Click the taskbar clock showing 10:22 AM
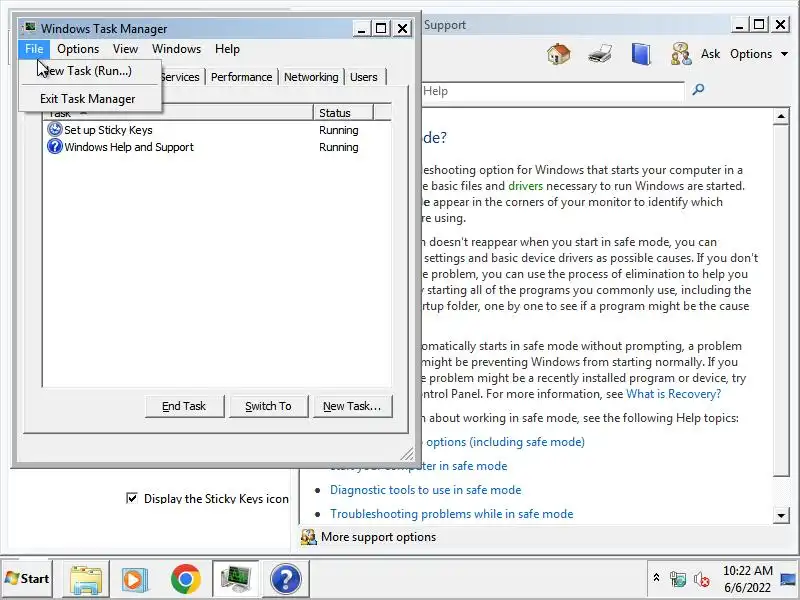800x600 pixels. coord(747,579)
